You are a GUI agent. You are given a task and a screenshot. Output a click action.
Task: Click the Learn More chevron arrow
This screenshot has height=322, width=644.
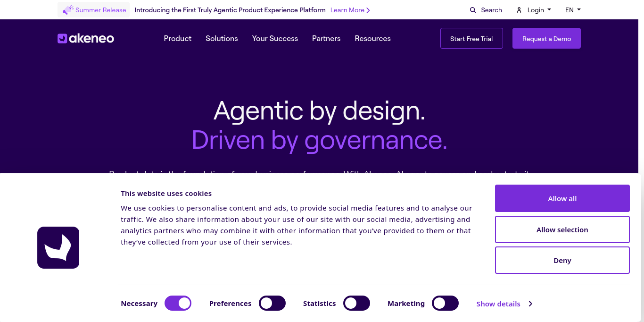point(368,10)
